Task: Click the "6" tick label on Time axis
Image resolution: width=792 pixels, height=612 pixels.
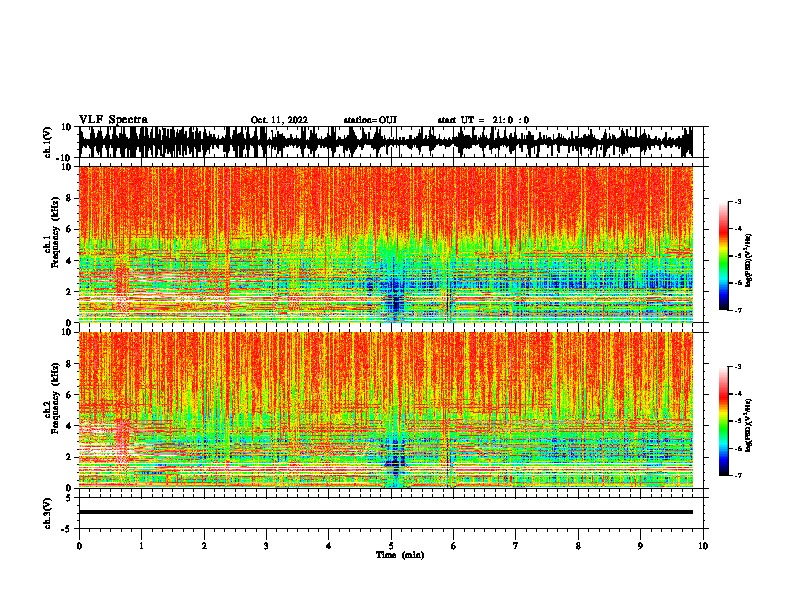Action: click(x=454, y=546)
